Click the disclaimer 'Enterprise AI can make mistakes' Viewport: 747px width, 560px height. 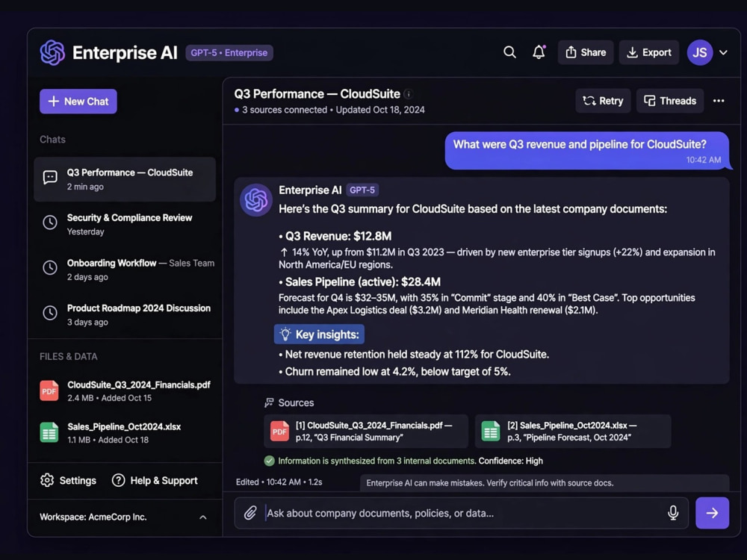tap(490, 483)
